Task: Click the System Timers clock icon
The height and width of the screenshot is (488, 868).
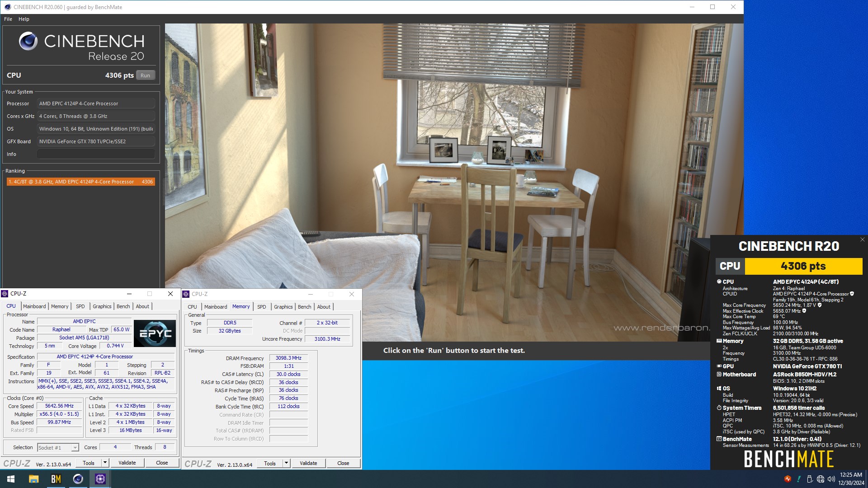Action: 719,408
